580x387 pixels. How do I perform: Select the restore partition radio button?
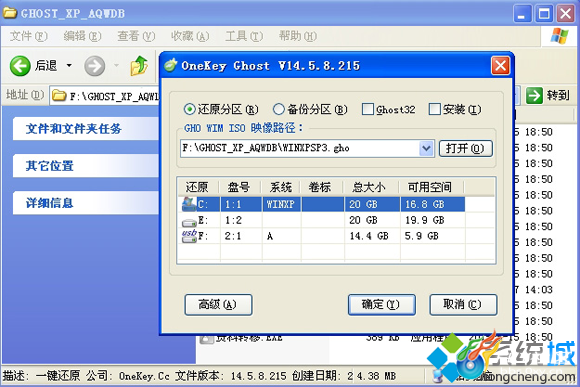[189, 109]
